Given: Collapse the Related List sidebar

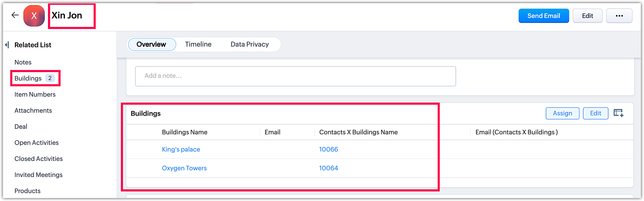Looking at the screenshot, I should [7, 45].
